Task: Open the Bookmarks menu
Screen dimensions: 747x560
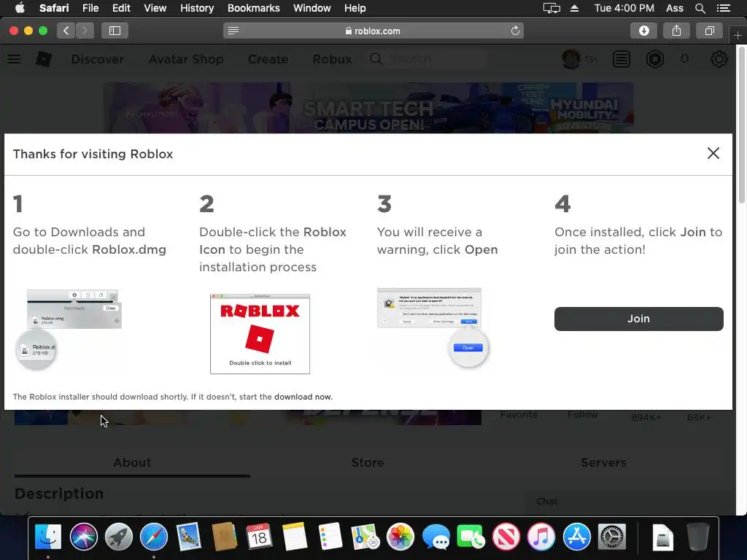Action: click(x=253, y=8)
